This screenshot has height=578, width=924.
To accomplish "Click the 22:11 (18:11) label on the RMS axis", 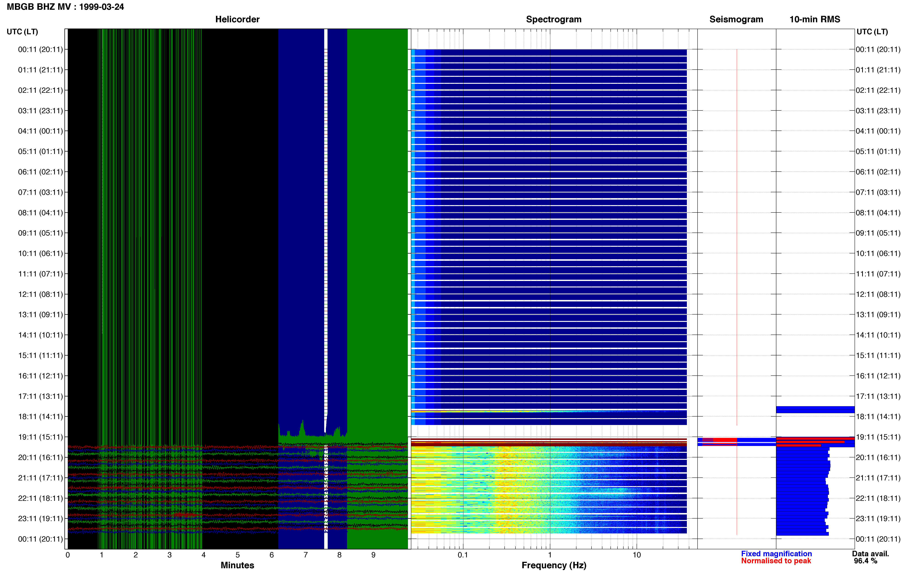I will click(x=878, y=498).
